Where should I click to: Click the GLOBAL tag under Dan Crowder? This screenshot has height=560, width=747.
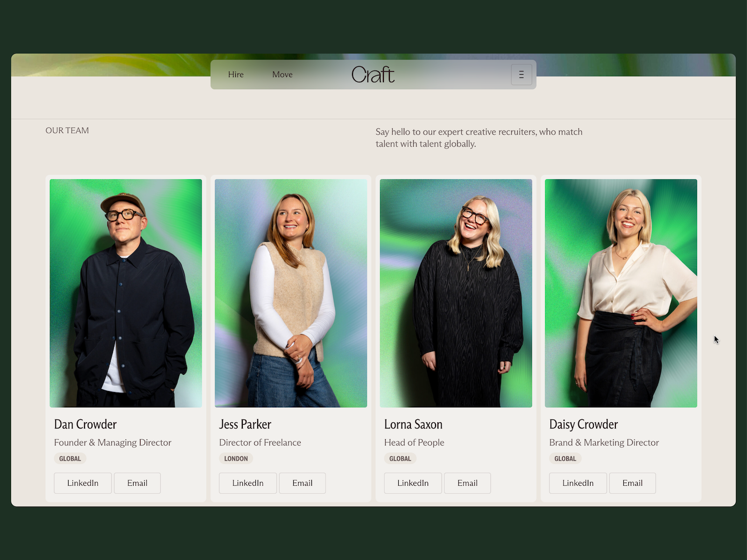[70, 459]
